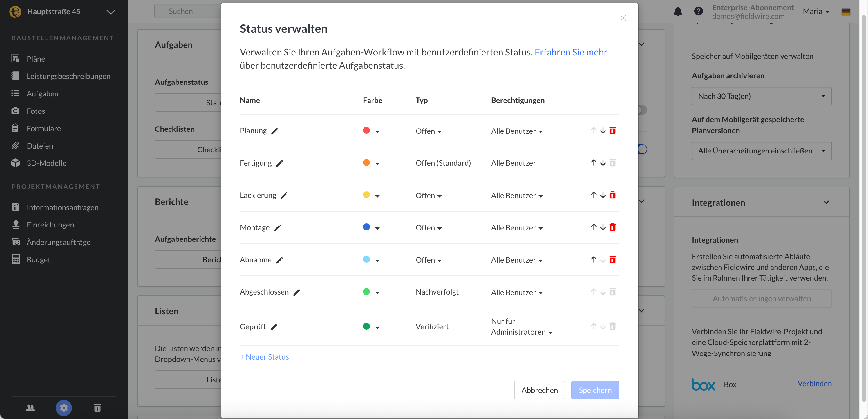
Task: Open the Abnahme type dropdown
Action: click(428, 260)
